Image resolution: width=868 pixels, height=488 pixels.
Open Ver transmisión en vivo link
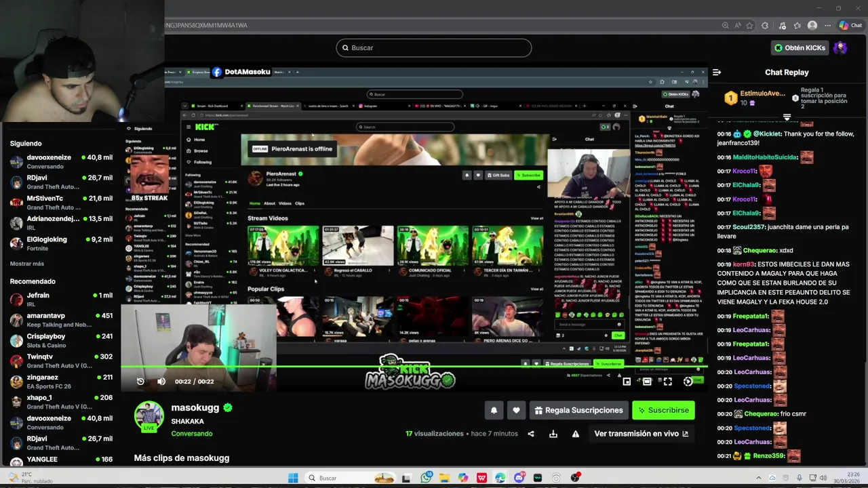(642, 434)
